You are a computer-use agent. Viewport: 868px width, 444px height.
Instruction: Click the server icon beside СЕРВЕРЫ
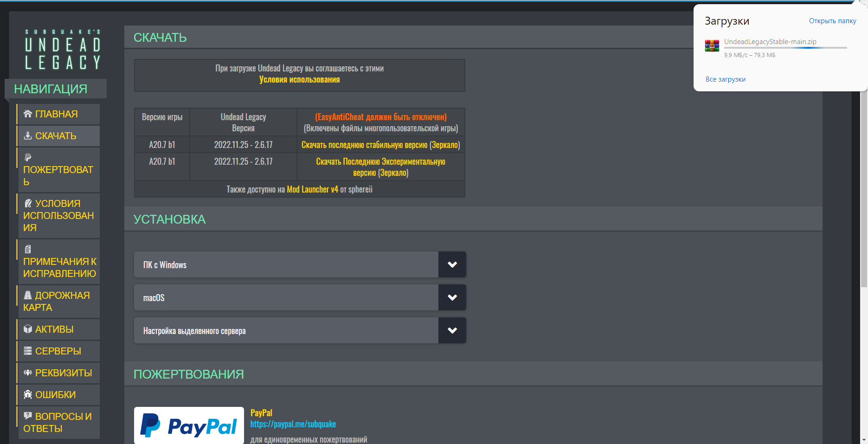point(28,351)
